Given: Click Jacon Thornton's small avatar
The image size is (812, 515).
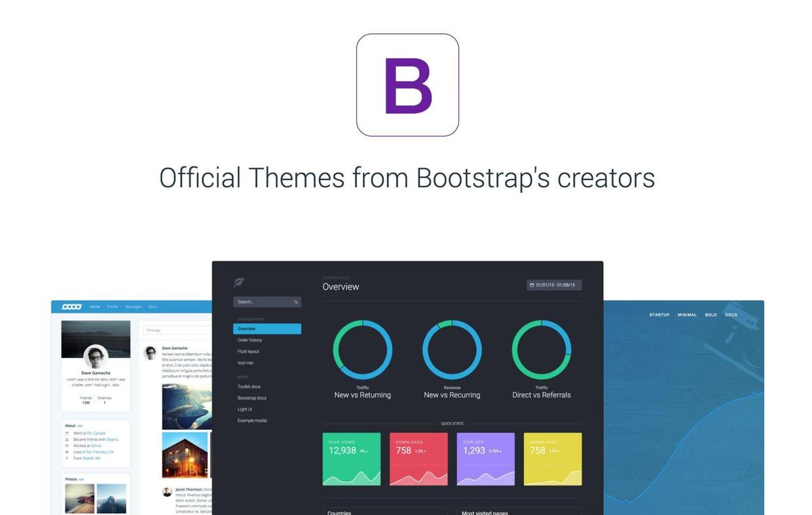Looking at the screenshot, I should (x=167, y=491).
